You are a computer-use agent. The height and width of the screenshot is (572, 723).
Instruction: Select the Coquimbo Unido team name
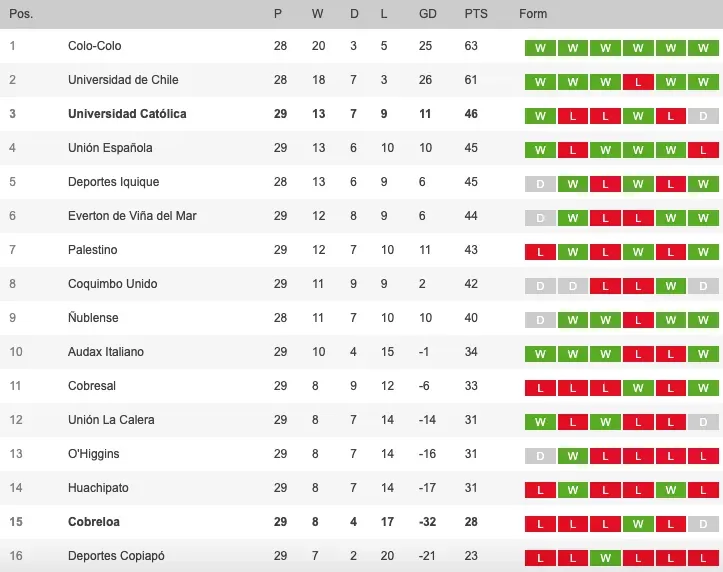(110, 284)
